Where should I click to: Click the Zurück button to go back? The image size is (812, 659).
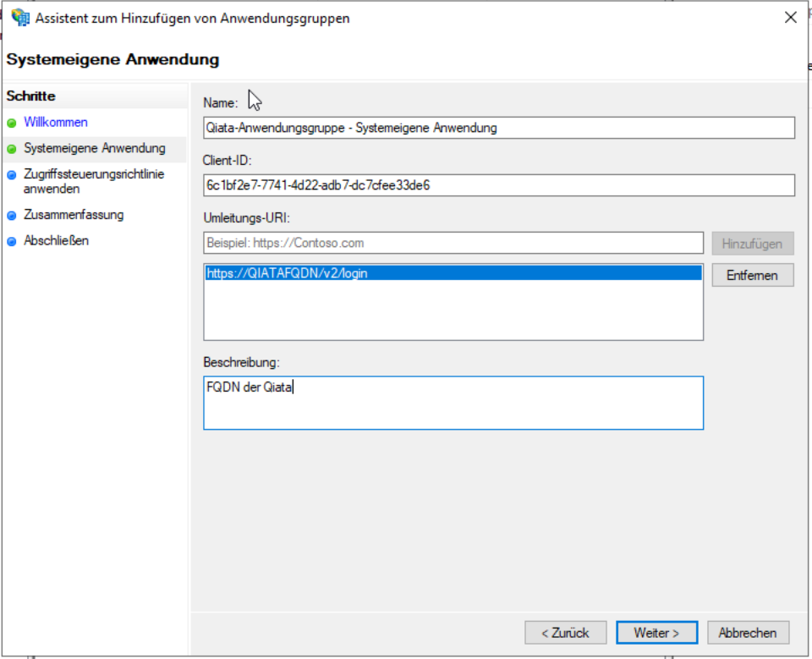(x=565, y=632)
